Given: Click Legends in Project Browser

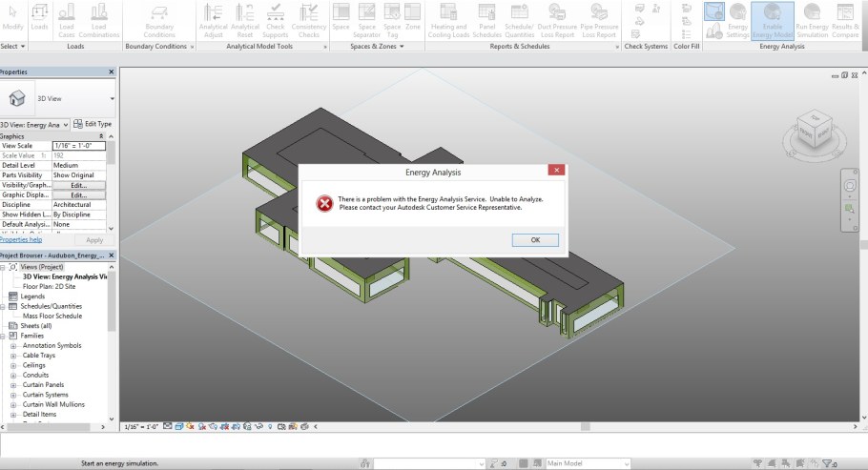Looking at the screenshot, I should (x=32, y=296).
